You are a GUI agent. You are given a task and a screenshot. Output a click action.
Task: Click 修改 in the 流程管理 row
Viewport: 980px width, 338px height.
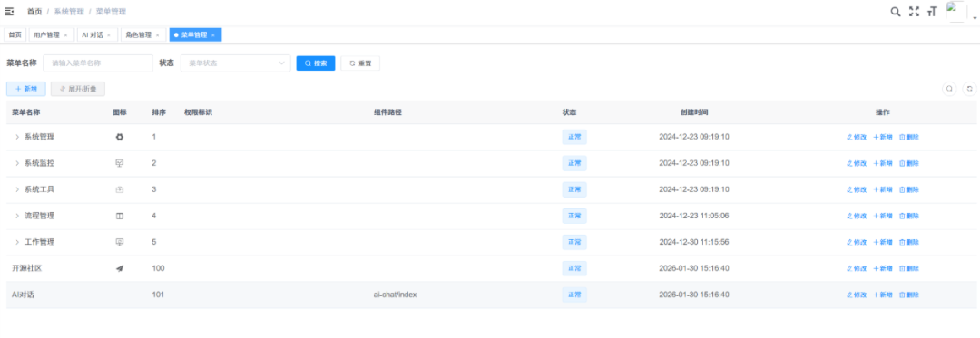click(x=857, y=216)
